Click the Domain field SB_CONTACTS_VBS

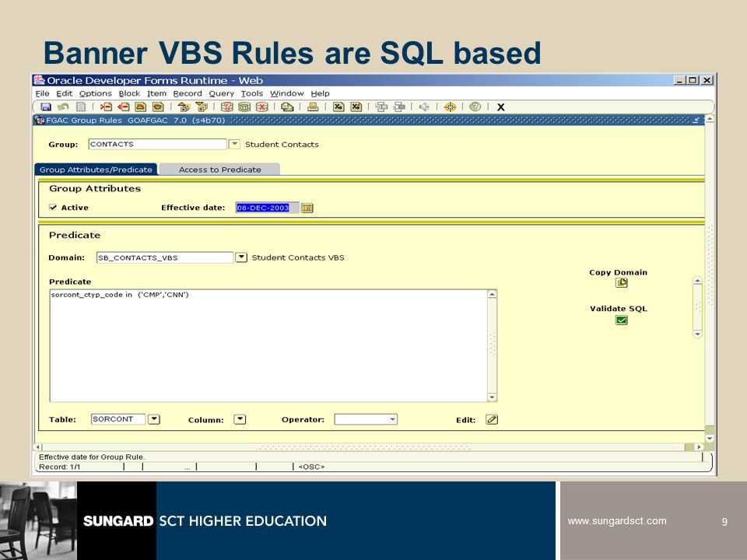tap(165, 257)
